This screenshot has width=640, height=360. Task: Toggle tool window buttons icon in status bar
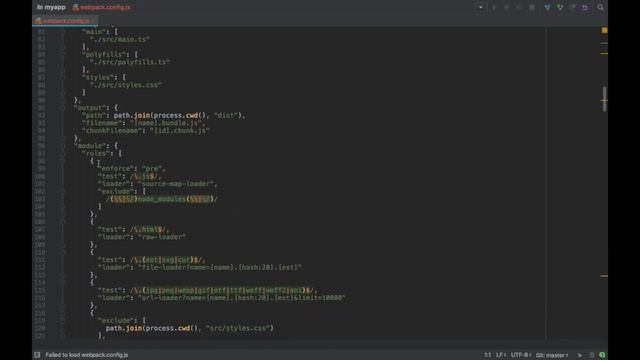tap(37, 355)
